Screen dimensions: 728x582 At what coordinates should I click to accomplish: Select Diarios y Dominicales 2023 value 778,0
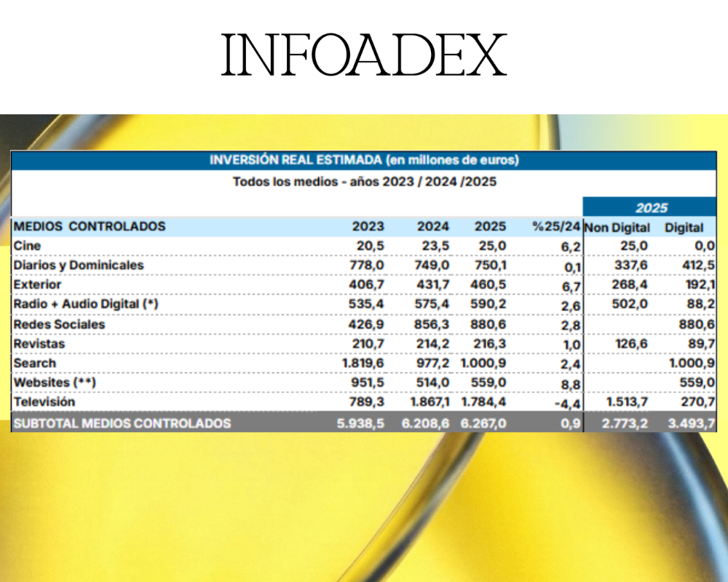(367, 265)
